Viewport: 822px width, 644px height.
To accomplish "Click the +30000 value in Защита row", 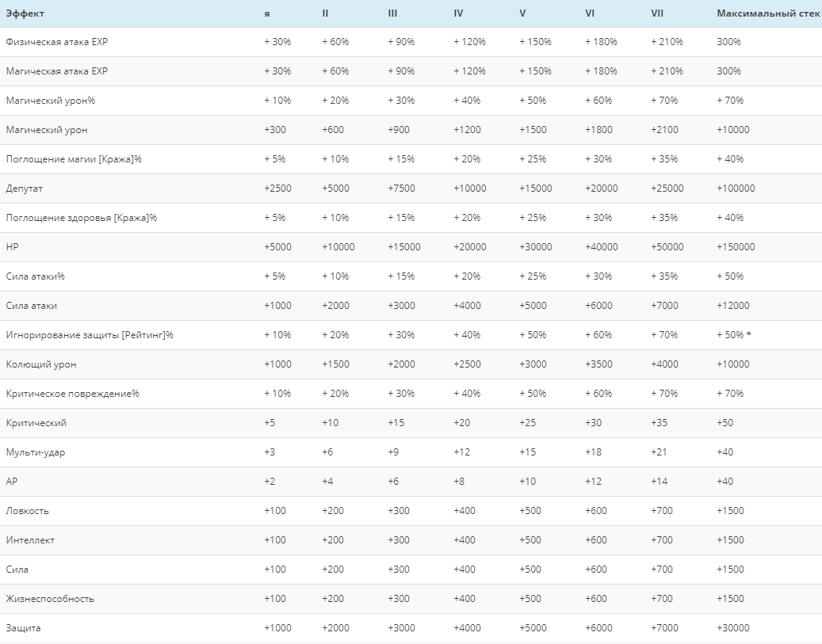I will 733,627.
